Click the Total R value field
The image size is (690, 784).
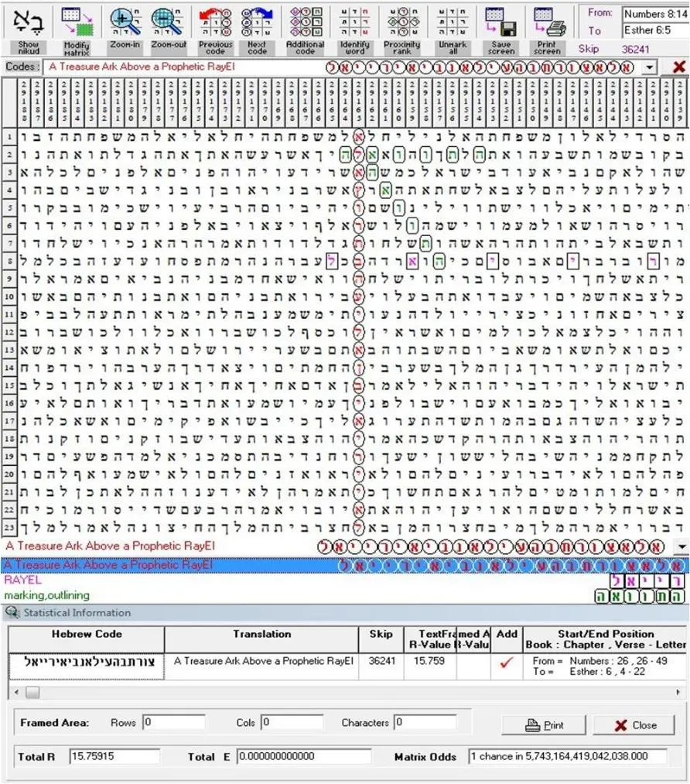pos(114,756)
